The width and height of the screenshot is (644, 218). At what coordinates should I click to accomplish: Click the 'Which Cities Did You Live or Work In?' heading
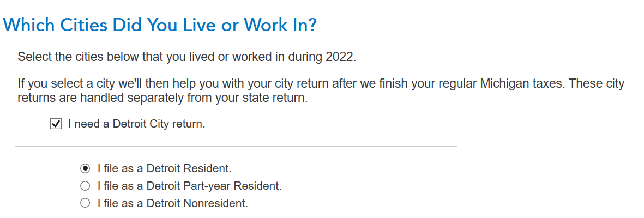160,25
